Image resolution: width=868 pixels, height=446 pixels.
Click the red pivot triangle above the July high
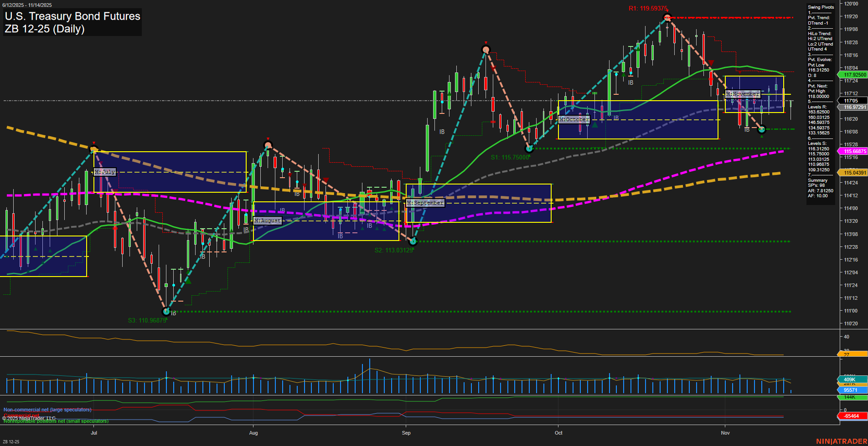(93, 142)
